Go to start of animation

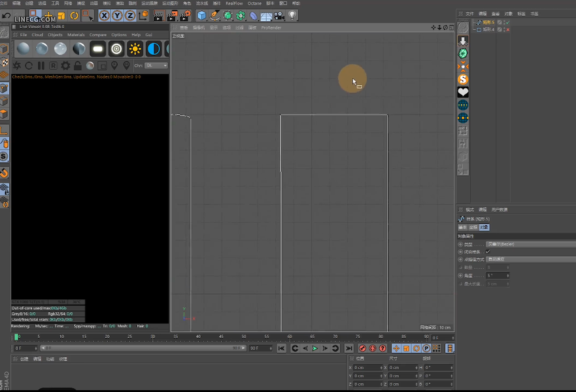[281, 348]
